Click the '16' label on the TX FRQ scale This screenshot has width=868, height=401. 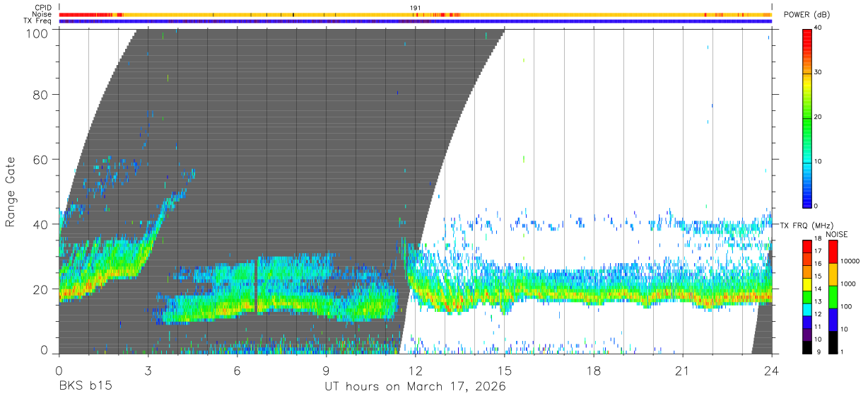819,264
